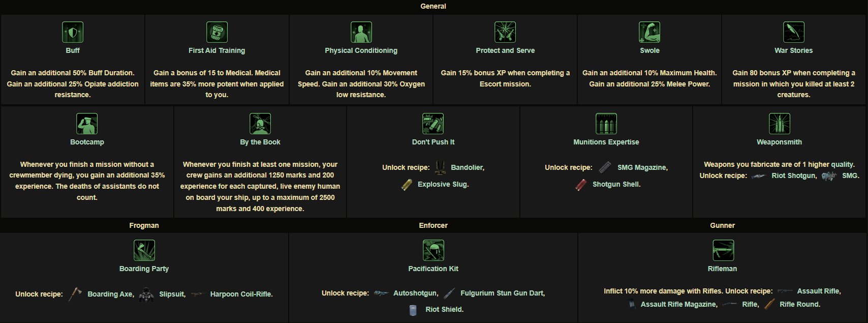Pick the Weaponsmith talent icon
The image size is (868, 323).
[x=780, y=124]
